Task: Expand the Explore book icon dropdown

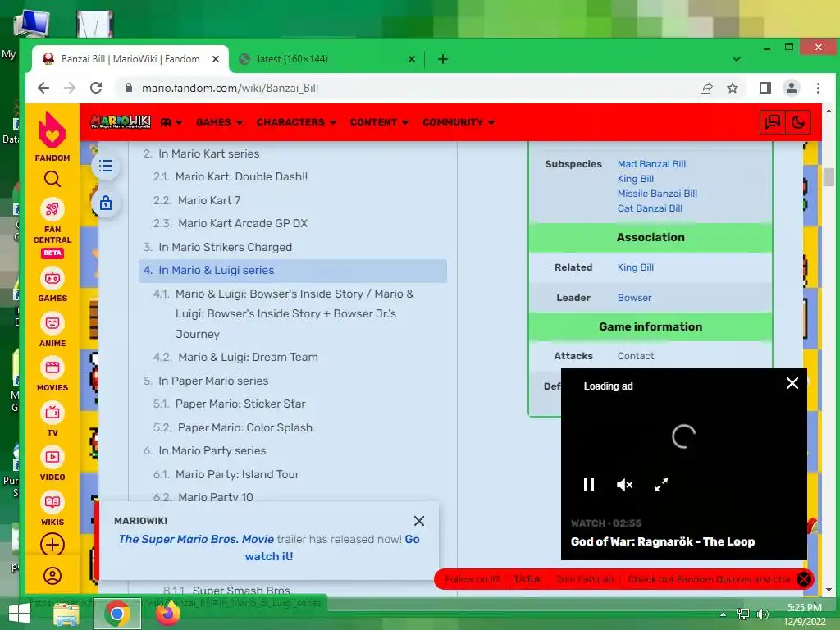Action: pyautogui.click(x=171, y=122)
